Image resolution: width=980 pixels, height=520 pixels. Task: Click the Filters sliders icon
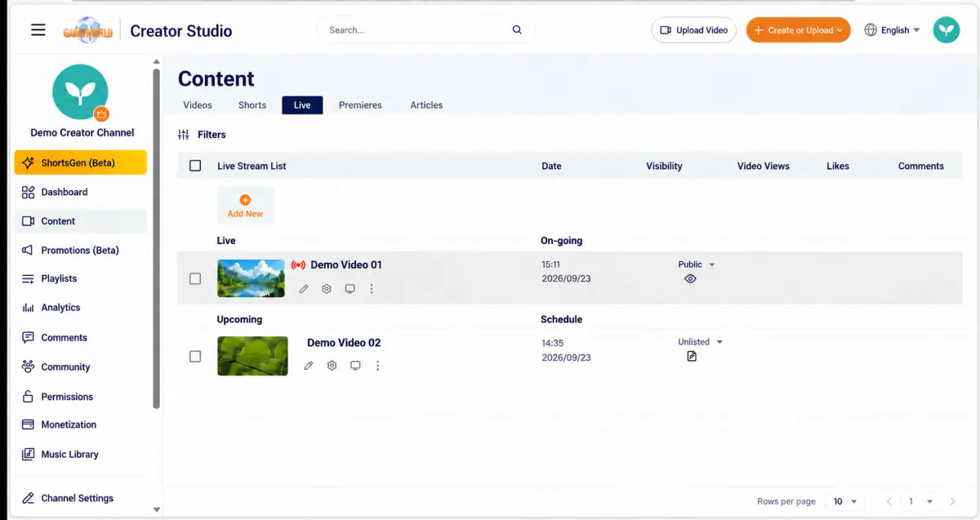184,135
